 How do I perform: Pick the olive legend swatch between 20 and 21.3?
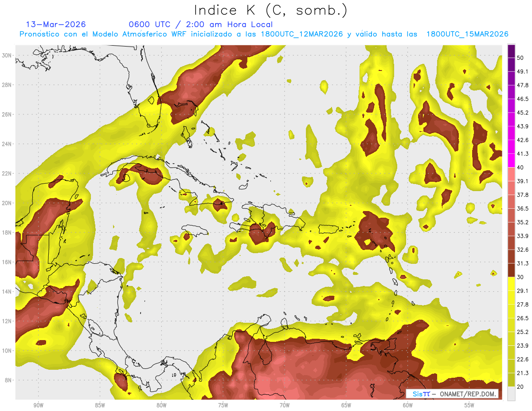click(511, 380)
